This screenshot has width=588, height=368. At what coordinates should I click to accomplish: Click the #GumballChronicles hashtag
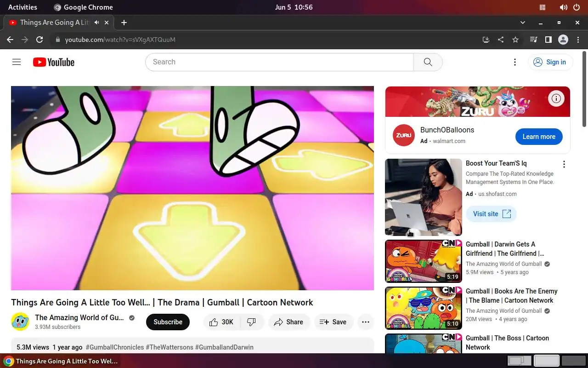point(114,347)
